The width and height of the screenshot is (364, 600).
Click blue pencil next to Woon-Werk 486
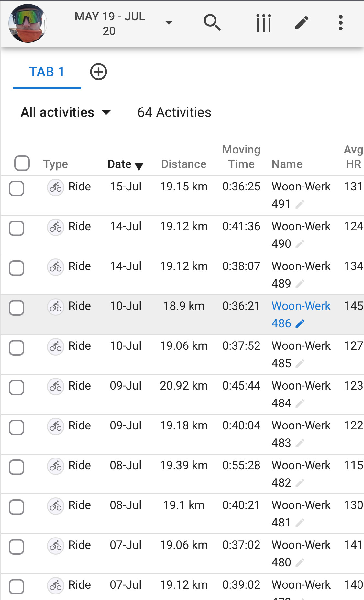tap(300, 323)
